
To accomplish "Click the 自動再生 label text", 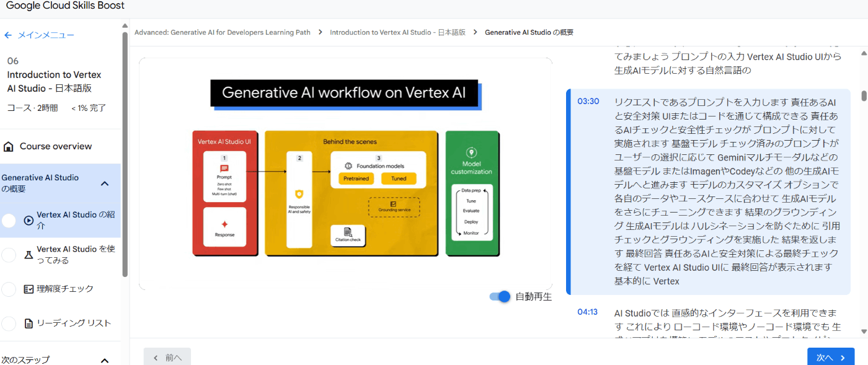I will click(534, 297).
